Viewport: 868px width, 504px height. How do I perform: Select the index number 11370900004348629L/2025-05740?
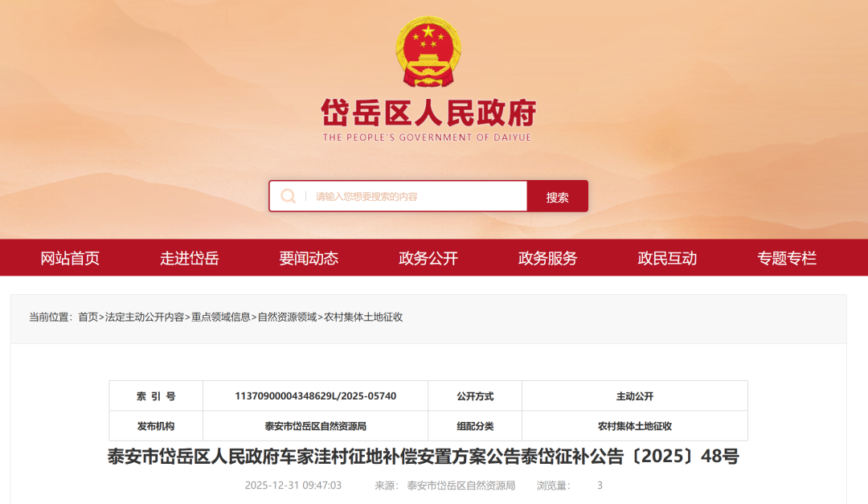point(315,396)
